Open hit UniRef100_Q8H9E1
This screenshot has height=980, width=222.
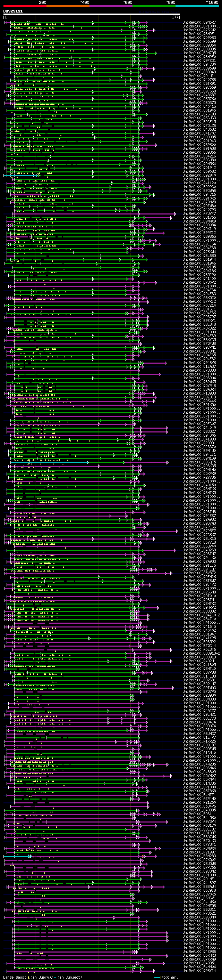[x=199, y=34]
